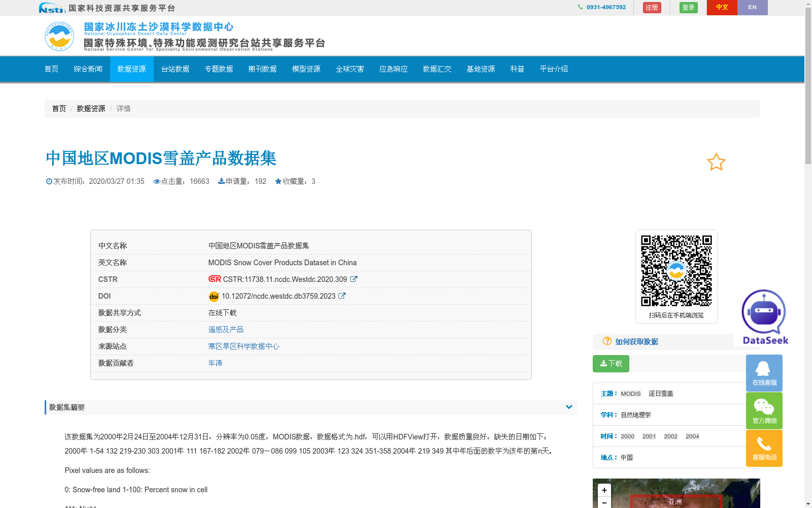The width and height of the screenshot is (812, 508).
Task: Click the English name 'MODIS Snow Cover Products Dataset in China'
Action: (x=282, y=263)
